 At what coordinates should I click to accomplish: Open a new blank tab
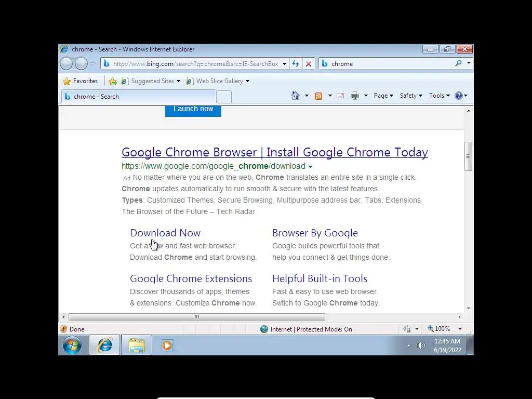coord(224,97)
